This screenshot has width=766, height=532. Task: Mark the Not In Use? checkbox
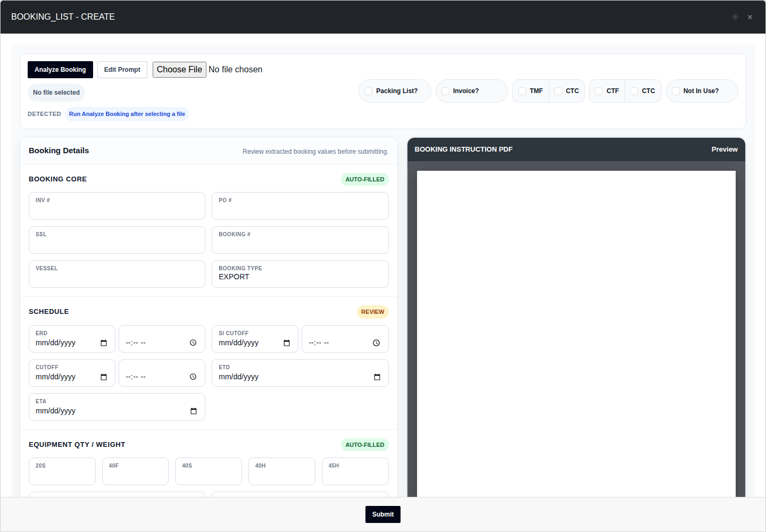676,91
